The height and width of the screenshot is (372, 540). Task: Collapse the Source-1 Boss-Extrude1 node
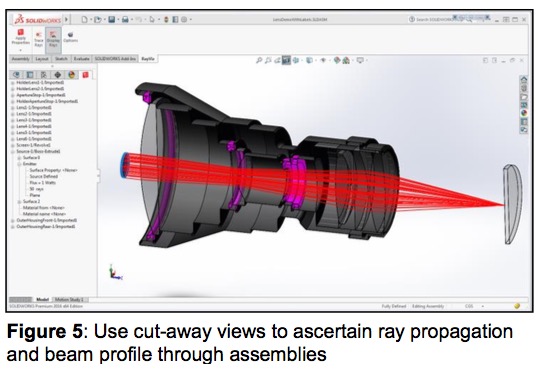[x=13, y=152]
